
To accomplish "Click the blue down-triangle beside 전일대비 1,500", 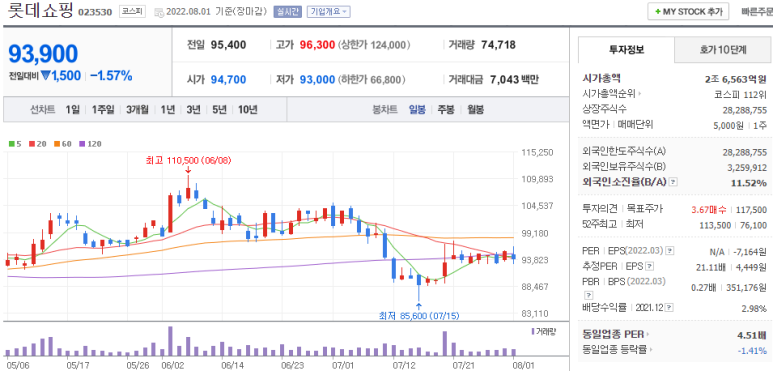I will (x=46, y=76).
